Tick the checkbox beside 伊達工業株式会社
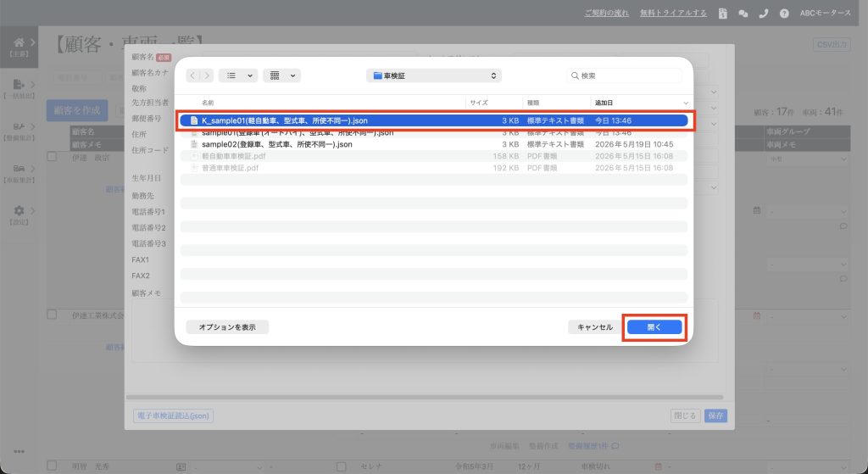Viewport: 868px width, 474px height. [52, 315]
